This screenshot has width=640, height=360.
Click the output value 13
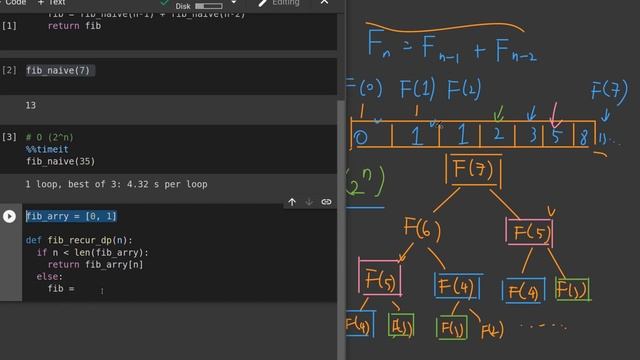click(31, 105)
